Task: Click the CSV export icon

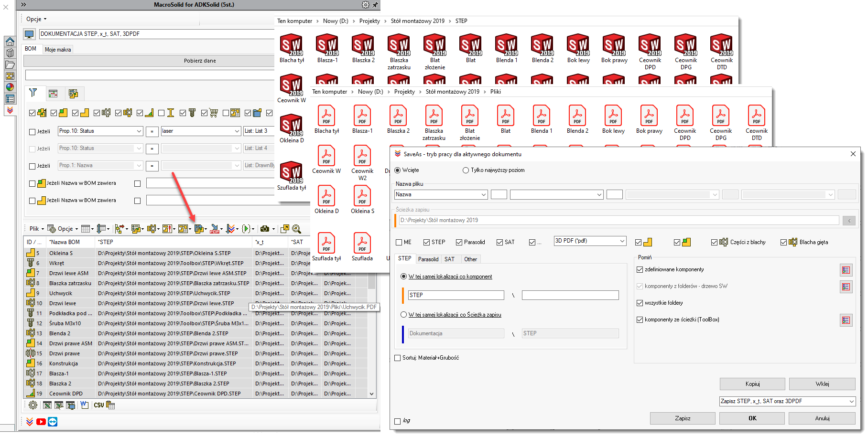Action: pos(99,405)
